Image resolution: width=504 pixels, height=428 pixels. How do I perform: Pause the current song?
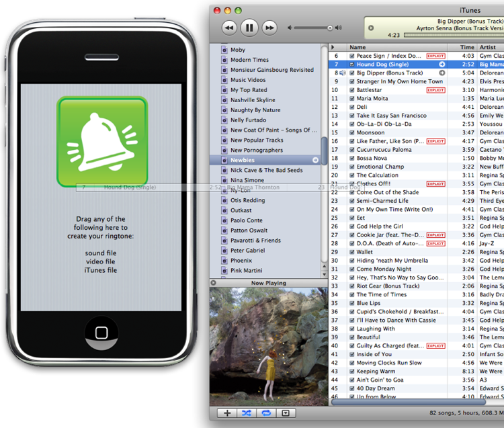click(249, 28)
